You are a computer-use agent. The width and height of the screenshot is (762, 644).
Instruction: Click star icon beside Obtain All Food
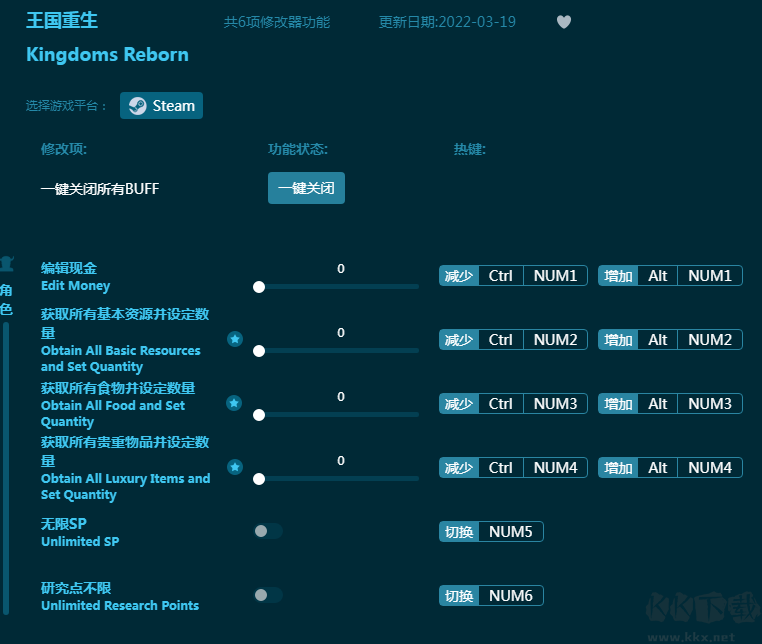[x=234, y=403]
